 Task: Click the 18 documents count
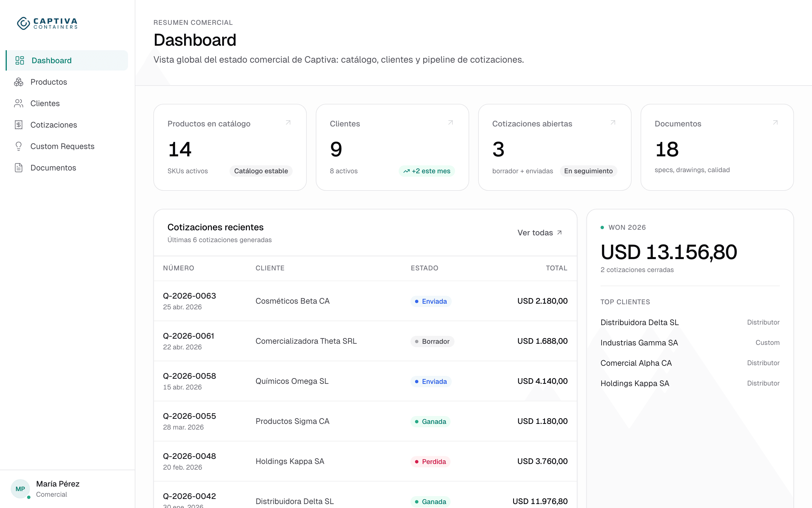tap(667, 150)
